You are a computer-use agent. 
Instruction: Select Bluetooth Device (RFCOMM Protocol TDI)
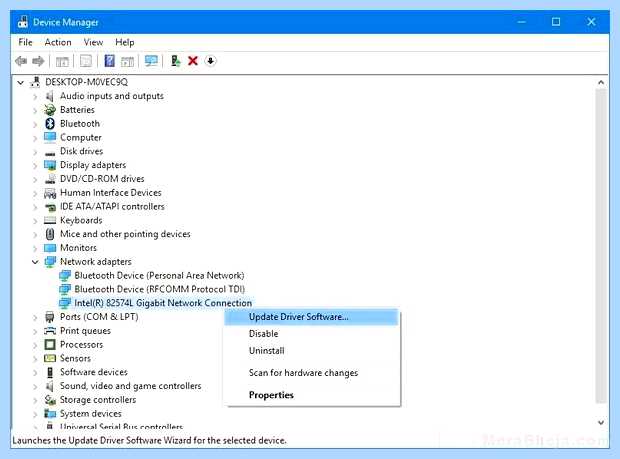point(159,289)
